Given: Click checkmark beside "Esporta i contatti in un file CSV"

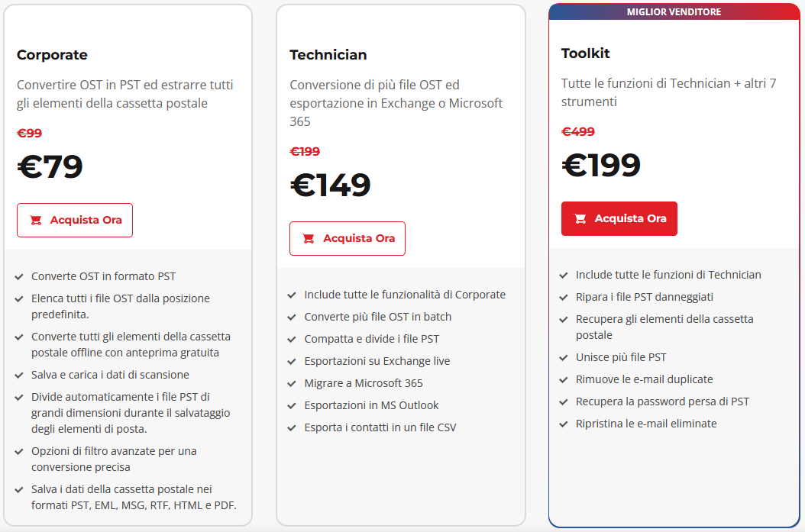Looking at the screenshot, I should point(292,427).
